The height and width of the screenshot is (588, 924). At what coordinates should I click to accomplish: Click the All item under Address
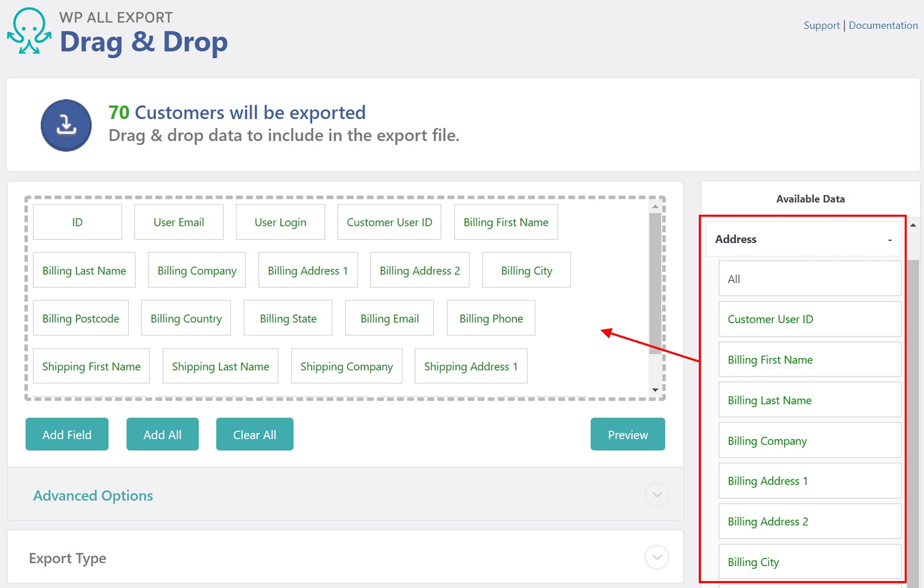coord(809,279)
